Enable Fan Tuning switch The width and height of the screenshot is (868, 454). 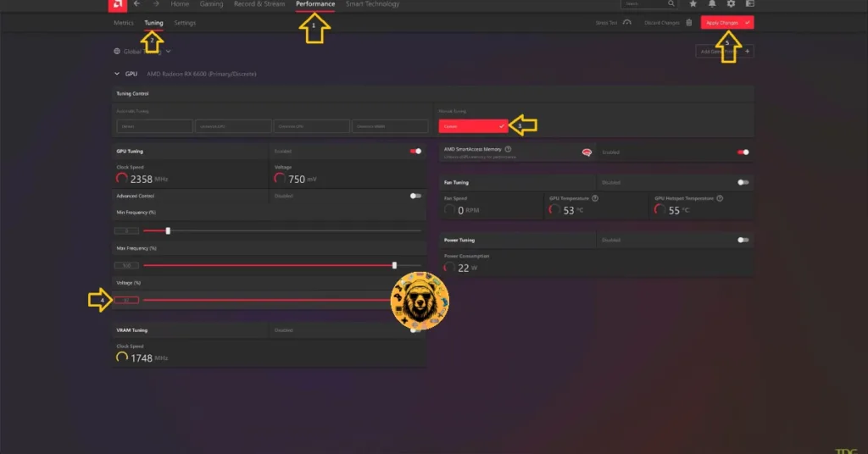pyautogui.click(x=743, y=182)
